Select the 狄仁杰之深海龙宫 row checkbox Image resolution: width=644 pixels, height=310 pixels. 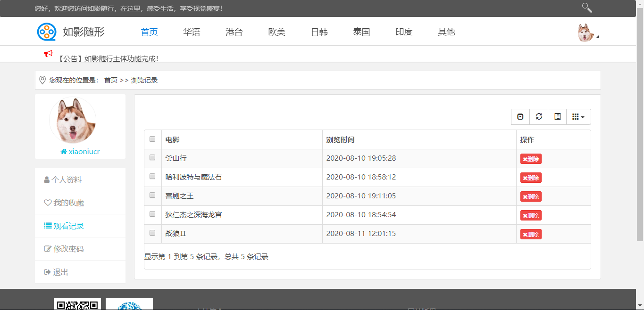coord(152,214)
